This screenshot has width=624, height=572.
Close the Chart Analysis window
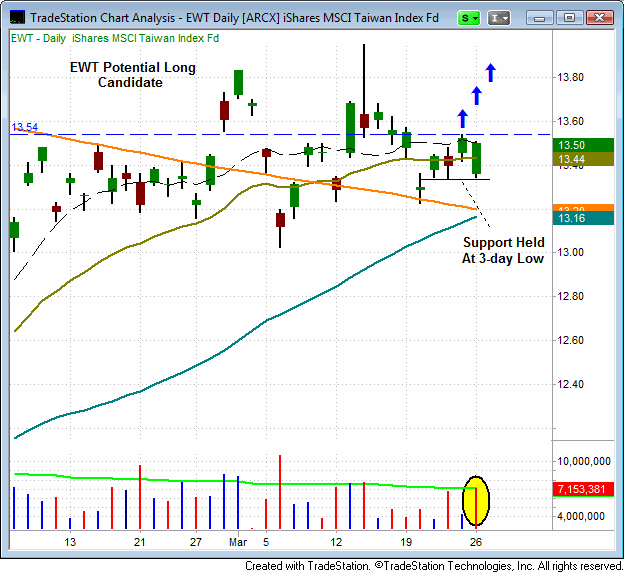click(599, 18)
